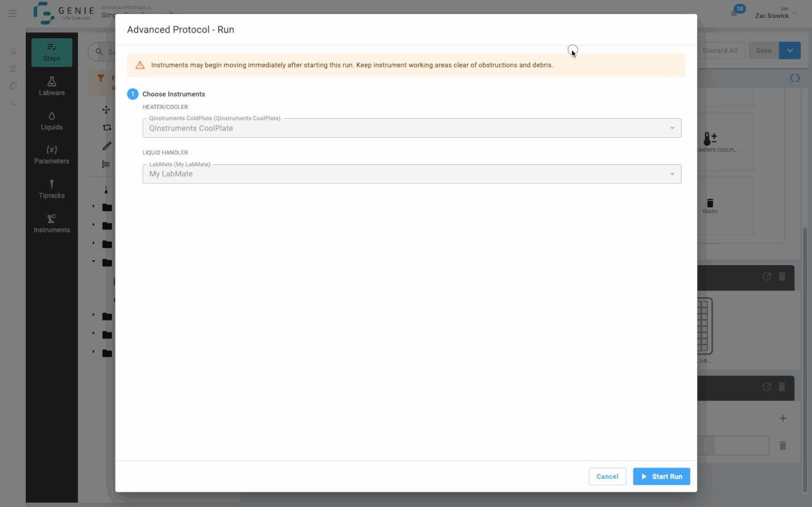Click Discard All in background toolbar

click(721, 50)
